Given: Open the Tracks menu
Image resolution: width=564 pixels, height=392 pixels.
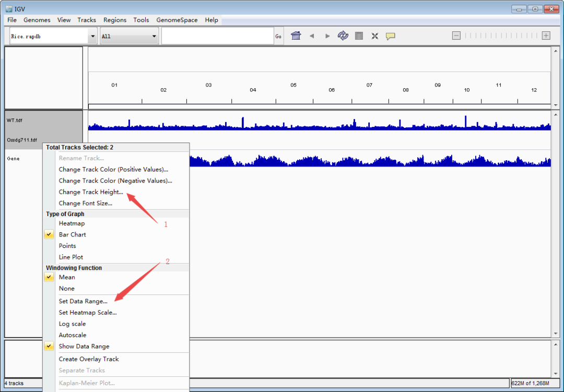Looking at the screenshot, I should [86, 20].
